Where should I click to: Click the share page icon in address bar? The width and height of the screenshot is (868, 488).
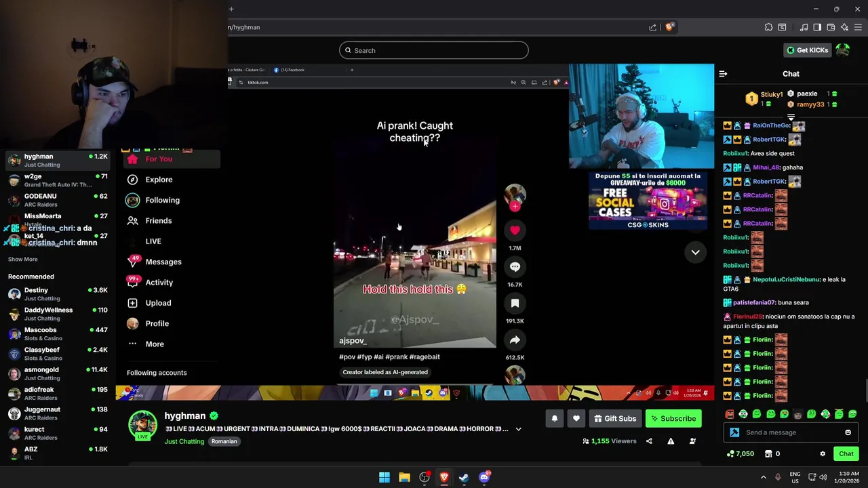pyautogui.click(x=652, y=27)
